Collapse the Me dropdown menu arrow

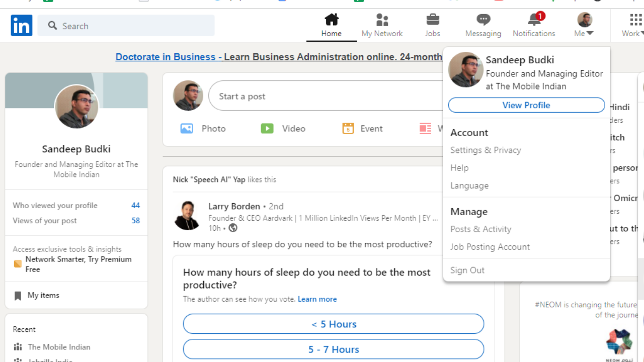click(590, 33)
